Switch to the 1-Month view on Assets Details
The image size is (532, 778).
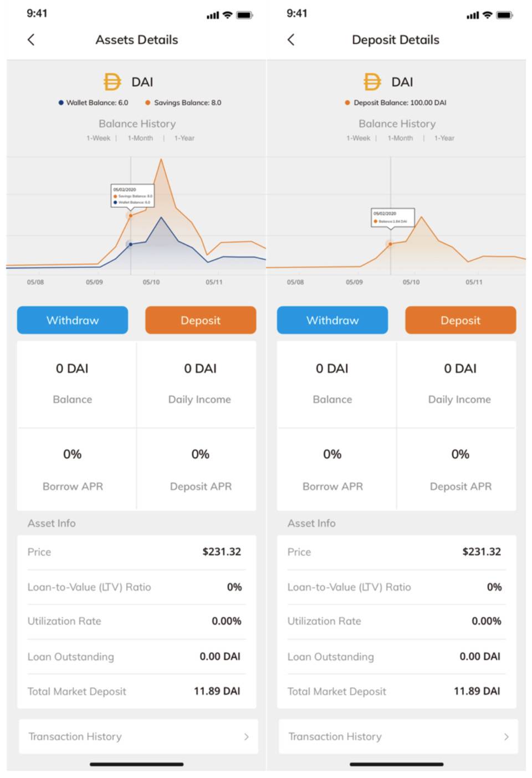point(141,138)
